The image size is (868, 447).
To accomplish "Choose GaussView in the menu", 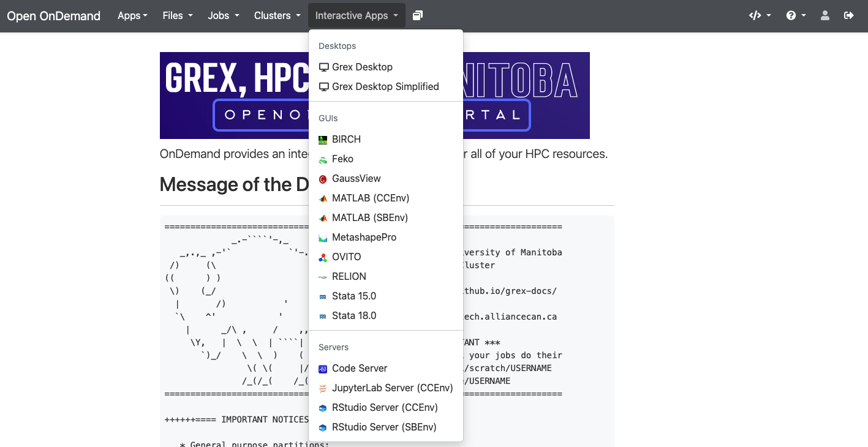I will pyautogui.click(x=386, y=179).
